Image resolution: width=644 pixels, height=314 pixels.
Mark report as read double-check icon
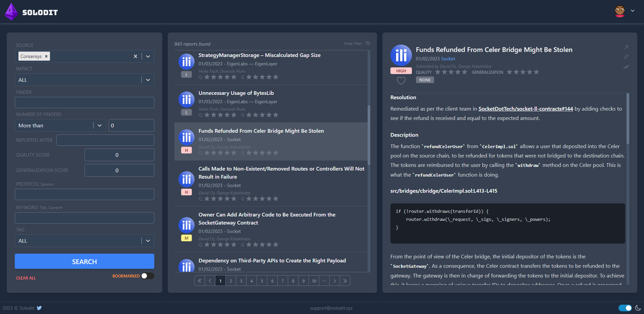(626, 66)
